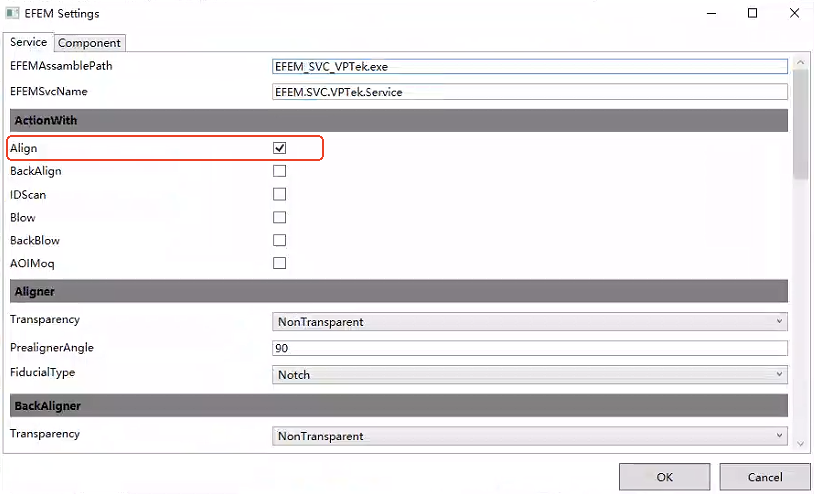Check the BackBlow checkbox
Image resolution: width=814 pixels, height=494 pixels.
click(x=280, y=240)
